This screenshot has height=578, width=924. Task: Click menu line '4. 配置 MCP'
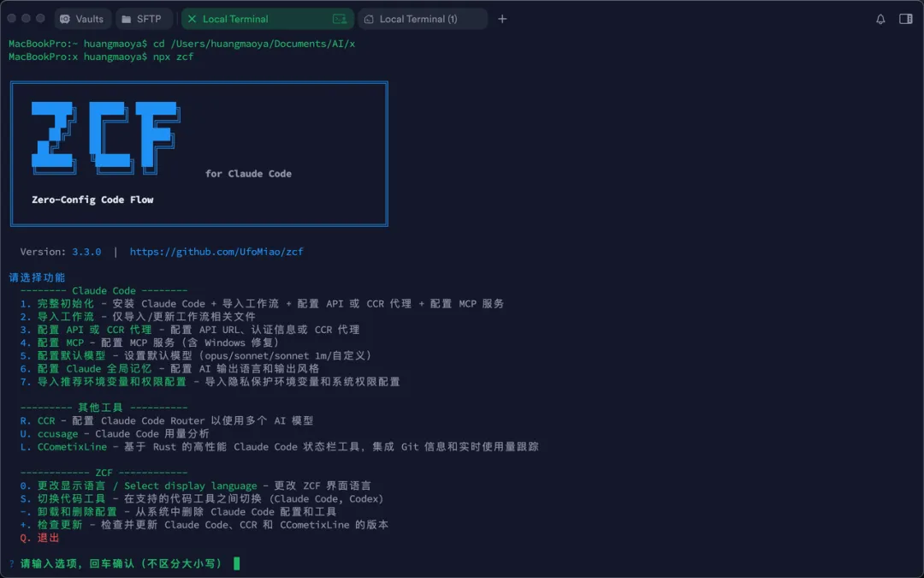[x=150, y=343]
